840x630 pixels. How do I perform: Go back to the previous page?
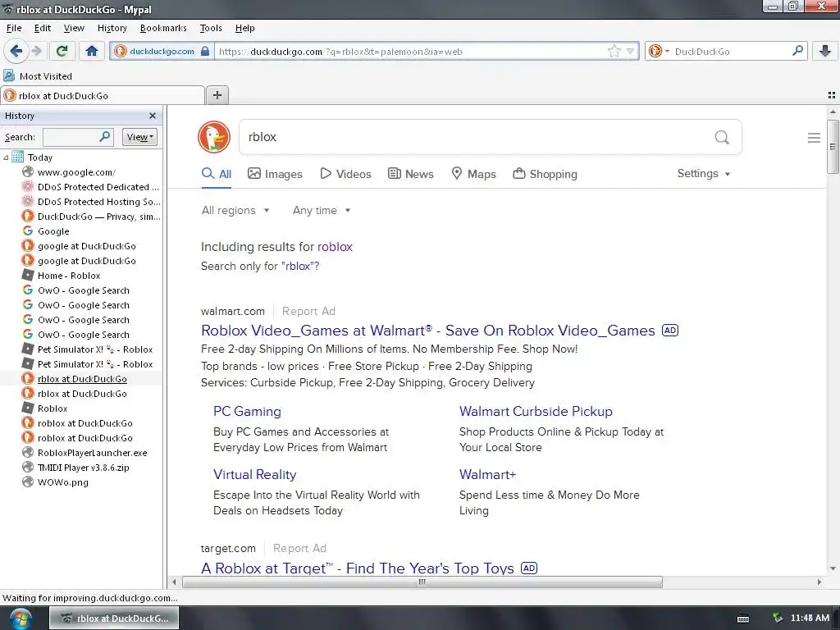point(16,51)
